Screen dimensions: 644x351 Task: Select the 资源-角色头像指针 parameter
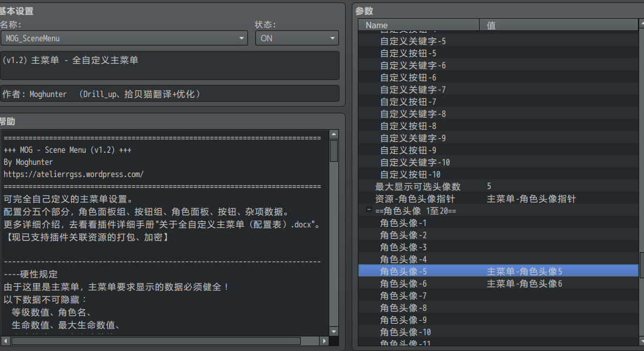coord(415,198)
